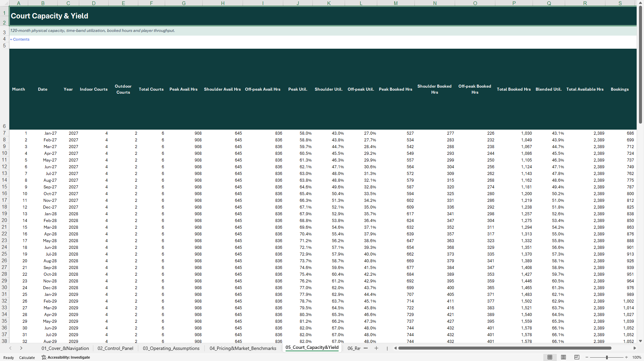Image resolution: width=644 pixels, height=361 pixels.
Task: Switch to 04_Pricing&Market_Benchmarks sheet
Action: tap(243, 348)
